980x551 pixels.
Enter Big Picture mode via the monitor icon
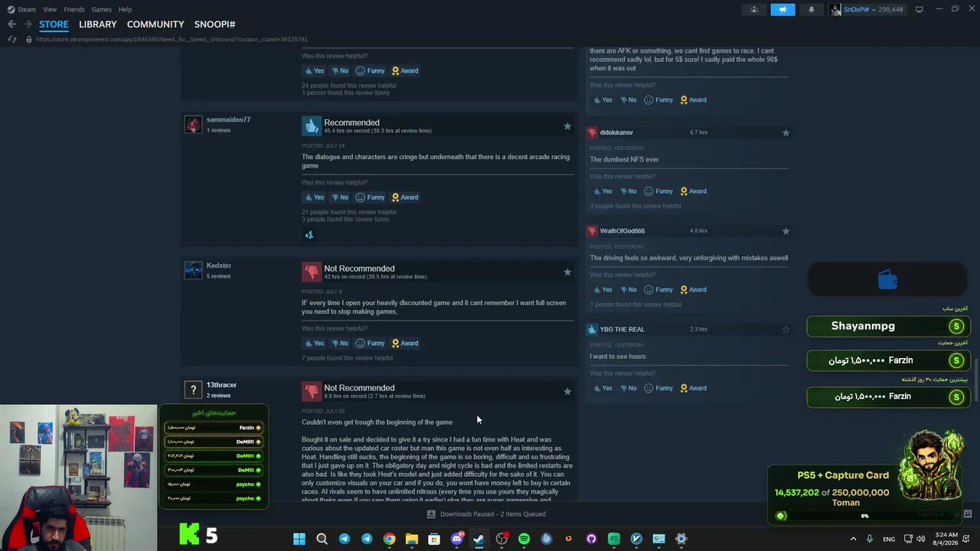pos(919,9)
